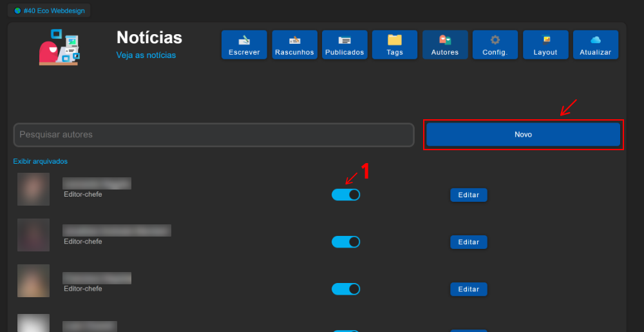
Task: Click the third author's avatar thumbnail
Action: pyautogui.click(x=33, y=280)
